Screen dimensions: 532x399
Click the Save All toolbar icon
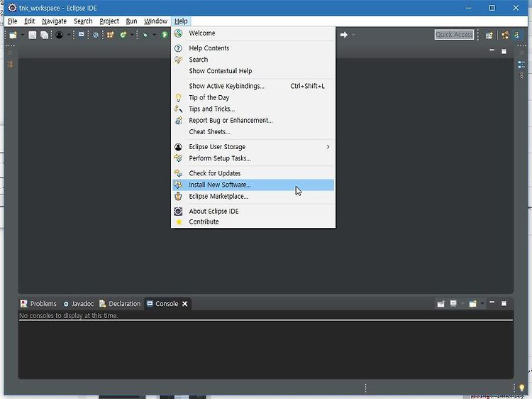pos(45,35)
